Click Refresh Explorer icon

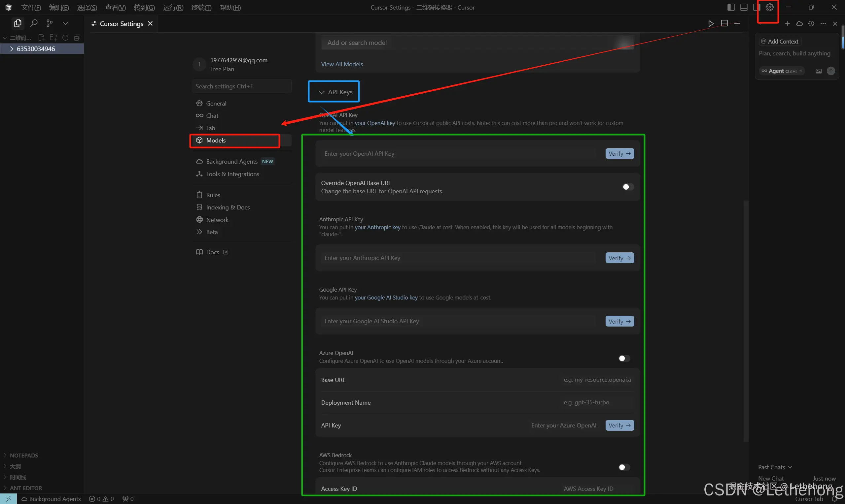point(65,38)
